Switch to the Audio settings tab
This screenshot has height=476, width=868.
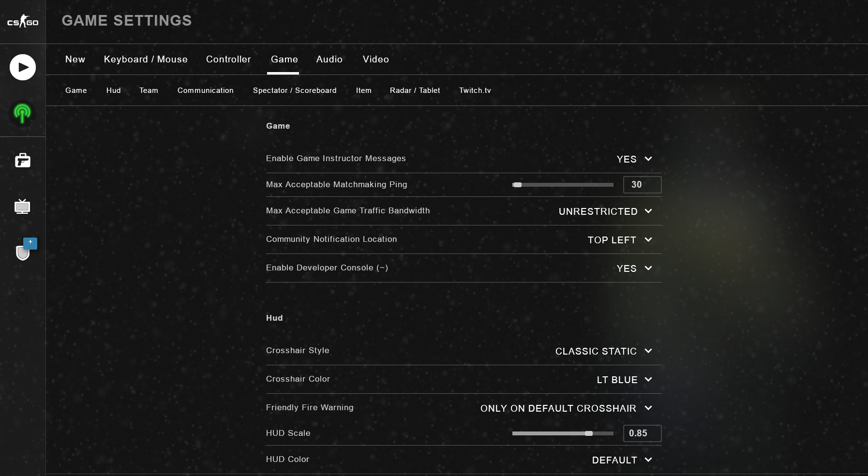coord(329,59)
